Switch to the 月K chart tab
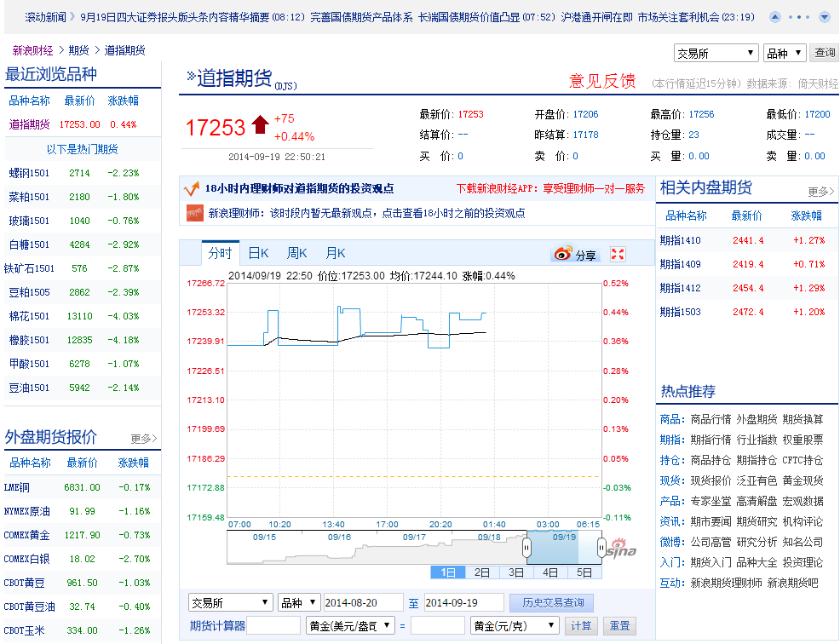 (x=336, y=253)
